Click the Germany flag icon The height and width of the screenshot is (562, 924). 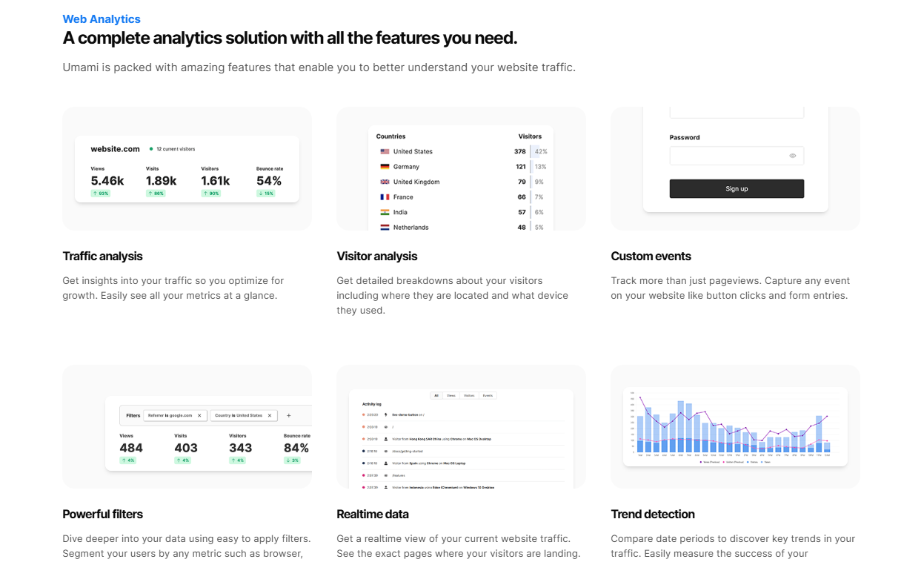(x=385, y=167)
